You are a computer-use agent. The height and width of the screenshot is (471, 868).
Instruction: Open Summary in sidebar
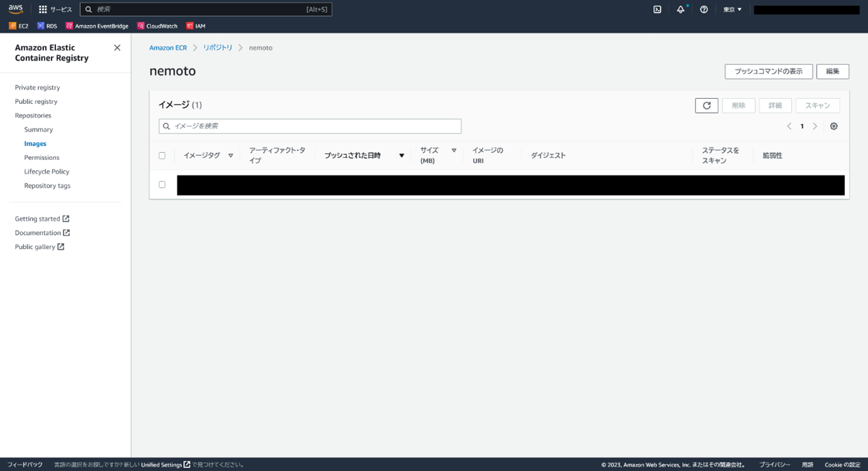click(x=38, y=129)
